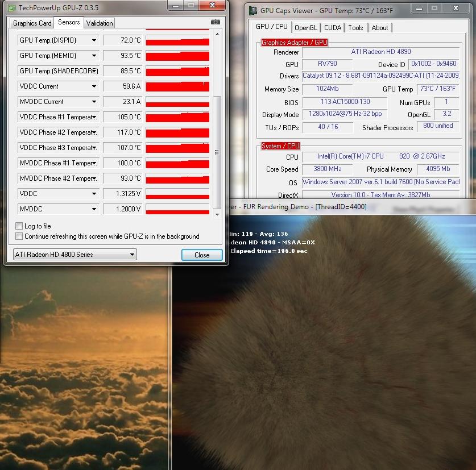
Task: Click the GPU-Z scrollbar up arrow
Action: coord(217,34)
